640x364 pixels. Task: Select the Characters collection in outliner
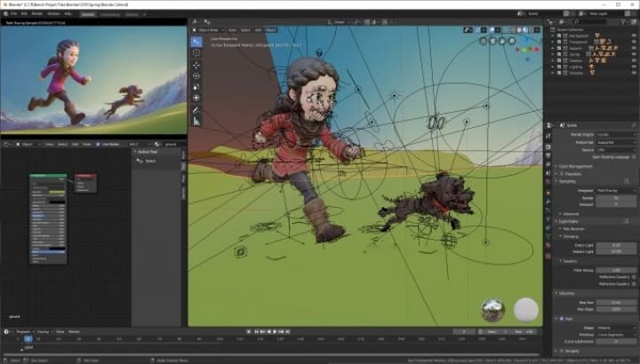point(574,50)
